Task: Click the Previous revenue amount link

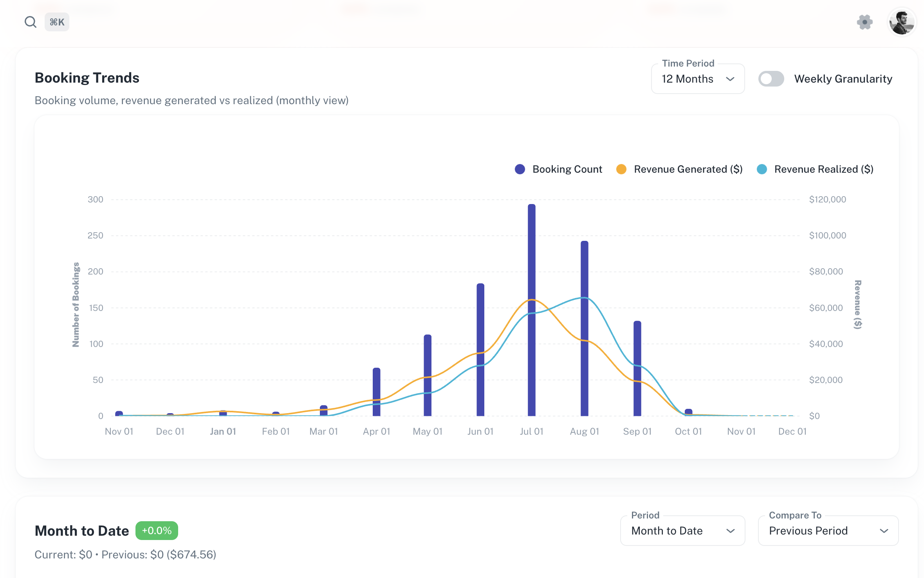Action: pos(158,555)
